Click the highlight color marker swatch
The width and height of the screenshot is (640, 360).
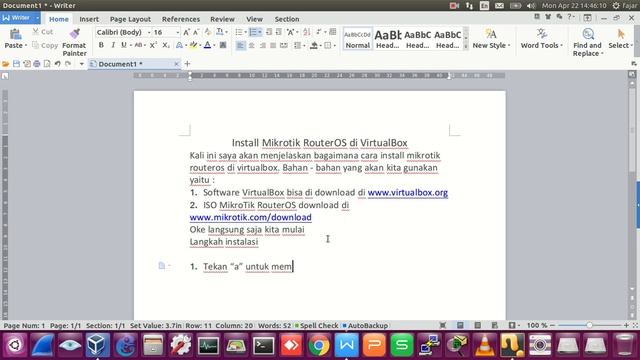(193, 45)
